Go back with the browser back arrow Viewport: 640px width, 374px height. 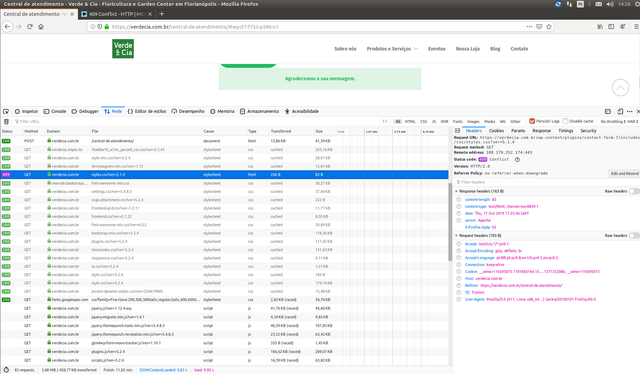click(7, 27)
